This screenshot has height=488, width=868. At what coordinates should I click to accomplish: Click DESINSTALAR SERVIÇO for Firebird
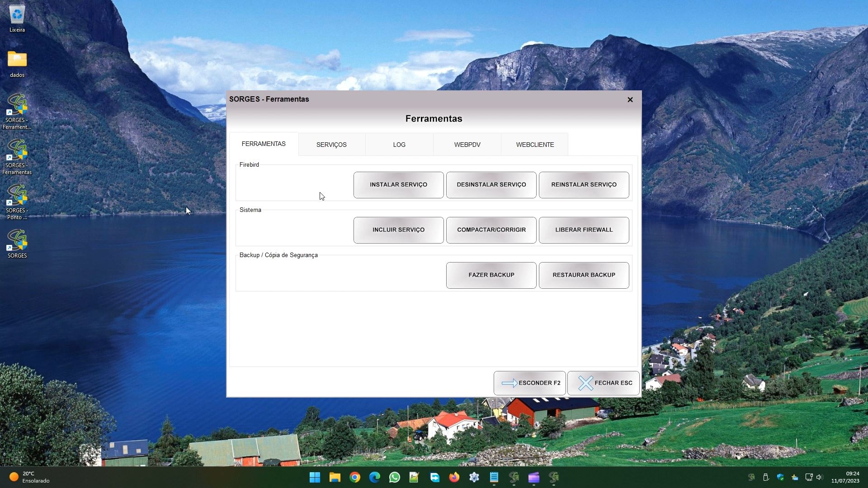(491, 184)
